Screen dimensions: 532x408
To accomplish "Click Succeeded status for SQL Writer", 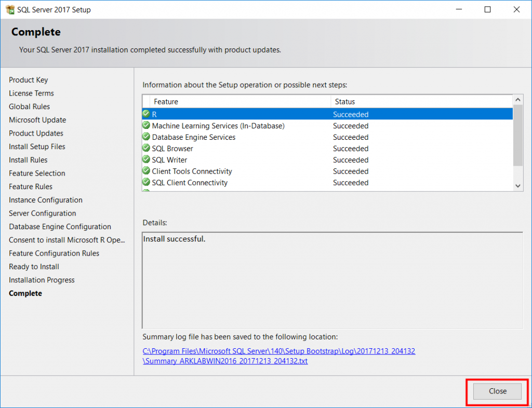I will coord(351,160).
